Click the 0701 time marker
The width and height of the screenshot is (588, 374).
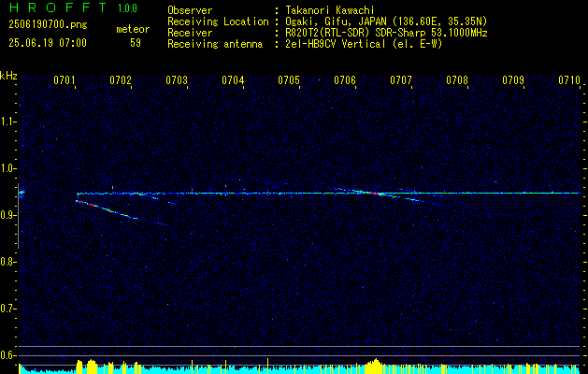[65, 79]
